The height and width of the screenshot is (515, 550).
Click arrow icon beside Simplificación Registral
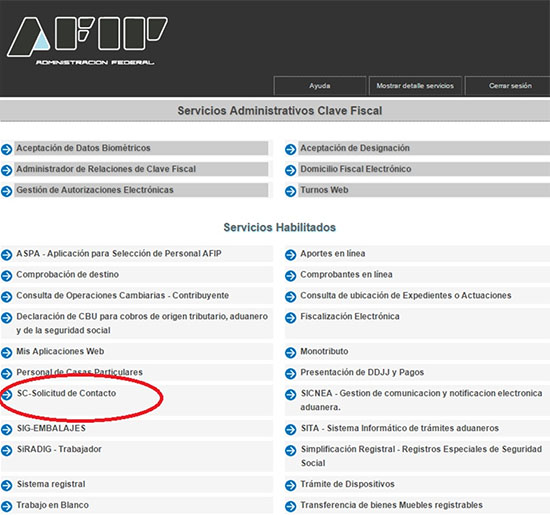coord(290,450)
